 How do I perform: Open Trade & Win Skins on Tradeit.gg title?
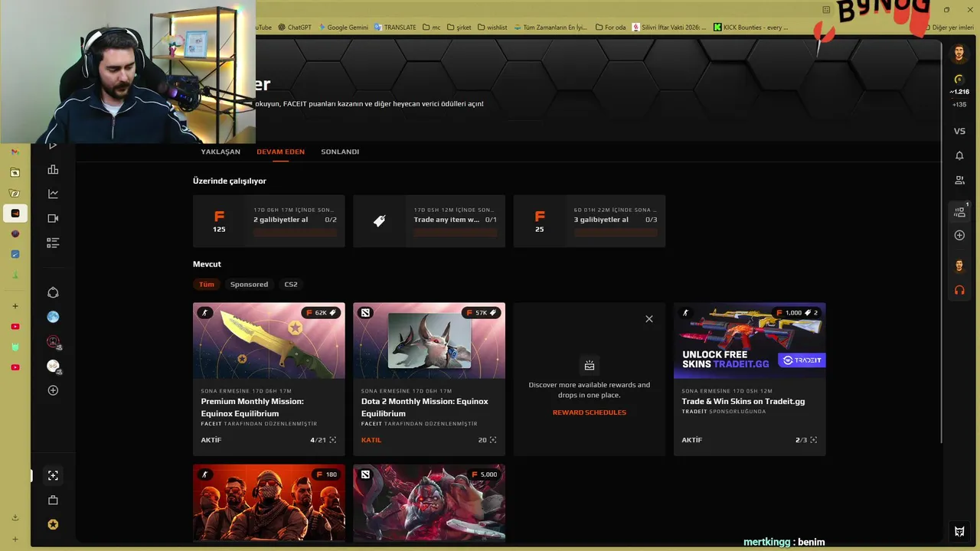743,401
